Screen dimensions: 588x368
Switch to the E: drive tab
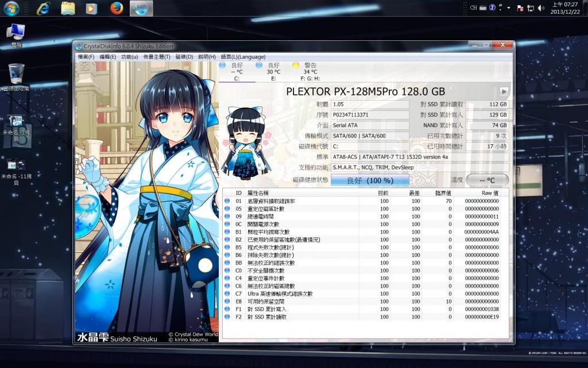273,72
